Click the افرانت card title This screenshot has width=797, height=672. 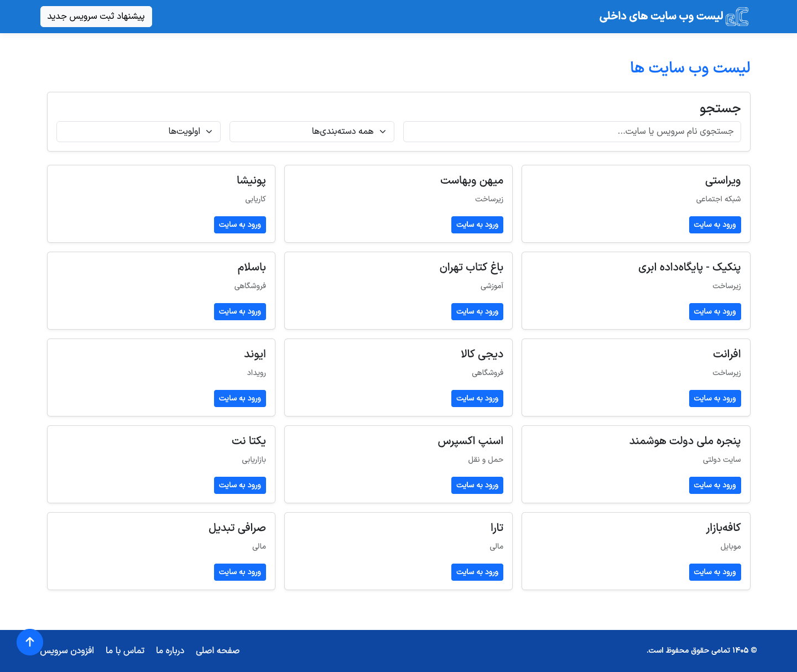(x=727, y=354)
